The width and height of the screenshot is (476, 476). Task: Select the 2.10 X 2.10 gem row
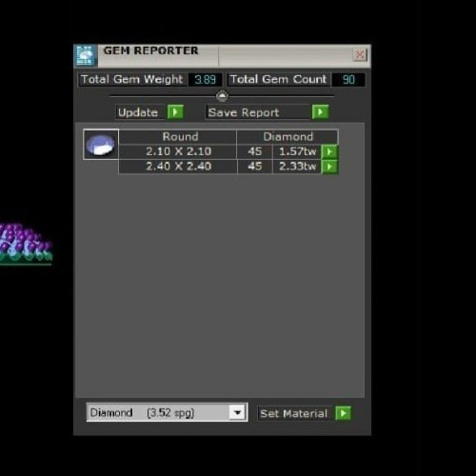220,151
